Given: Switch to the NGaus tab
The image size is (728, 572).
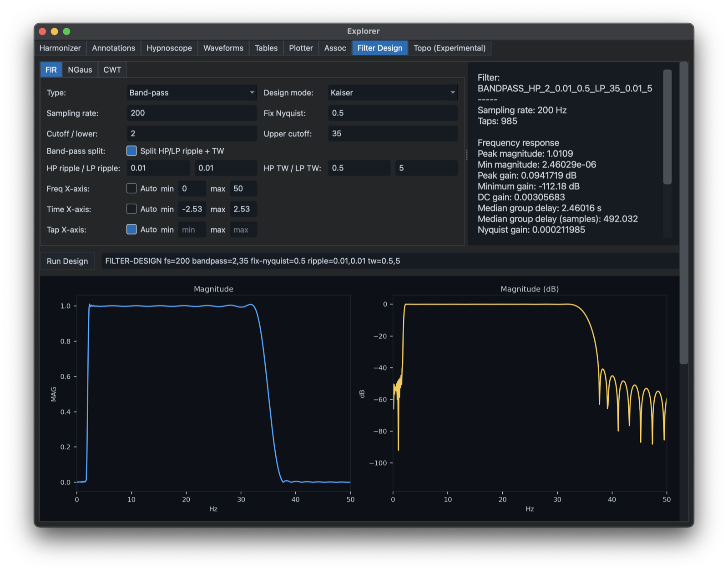Looking at the screenshot, I should (x=80, y=70).
